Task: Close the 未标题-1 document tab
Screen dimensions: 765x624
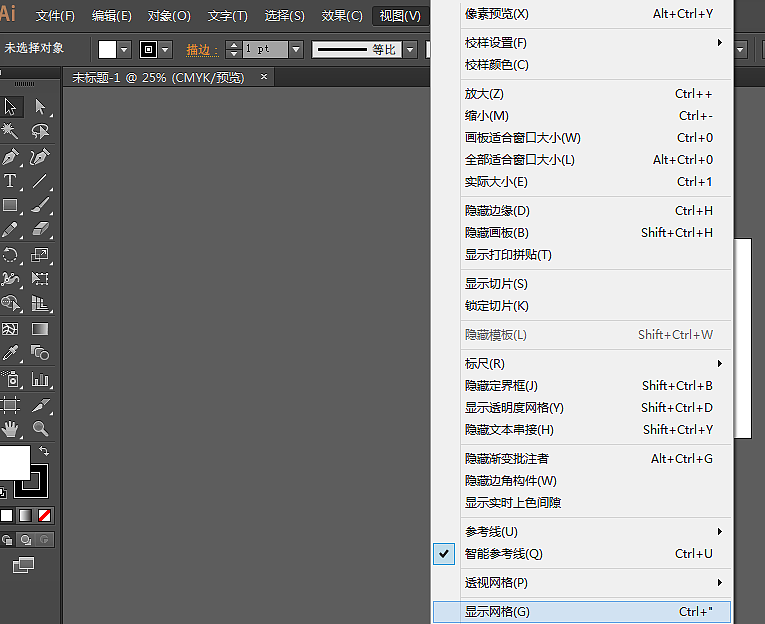Action: [264, 77]
